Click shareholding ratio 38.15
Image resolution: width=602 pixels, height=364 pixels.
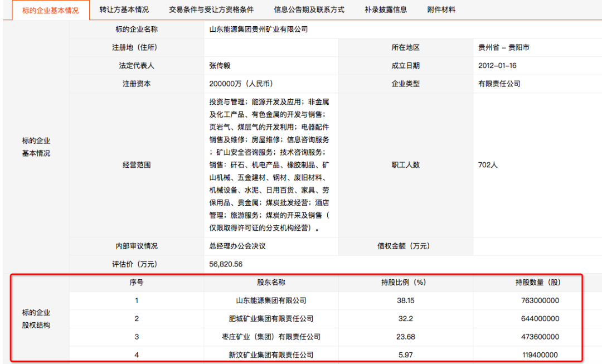405,300
